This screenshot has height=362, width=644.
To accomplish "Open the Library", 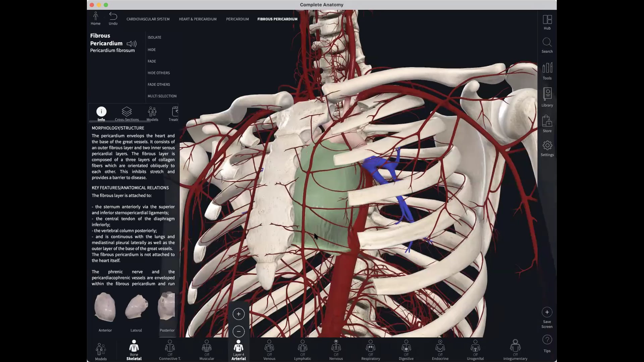I will pos(547,97).
